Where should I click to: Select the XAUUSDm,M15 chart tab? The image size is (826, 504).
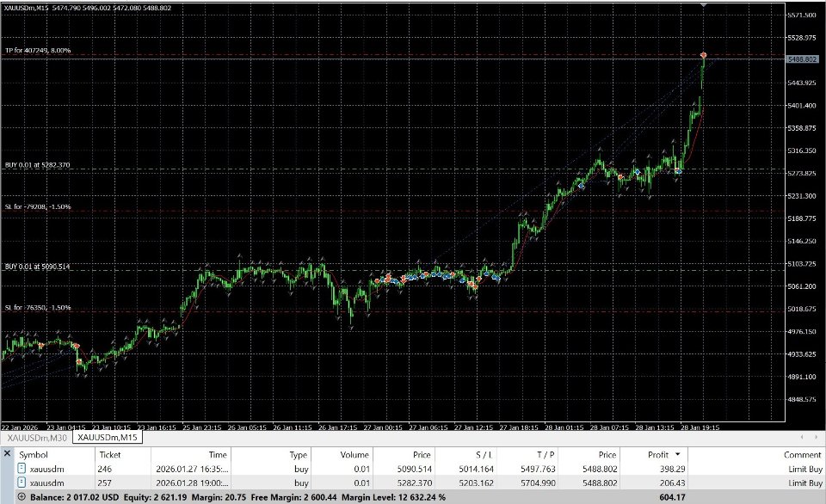pyautogui.click(x=108, y=438)
